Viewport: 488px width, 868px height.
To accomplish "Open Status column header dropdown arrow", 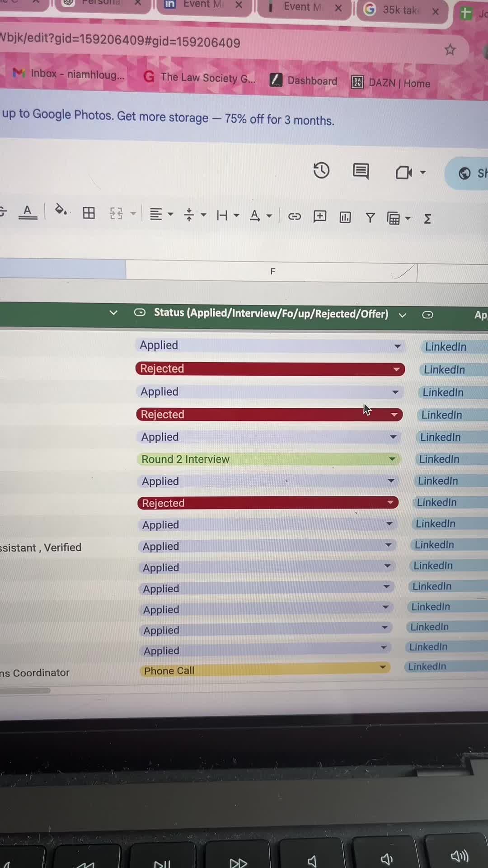I will click(403, 315).
